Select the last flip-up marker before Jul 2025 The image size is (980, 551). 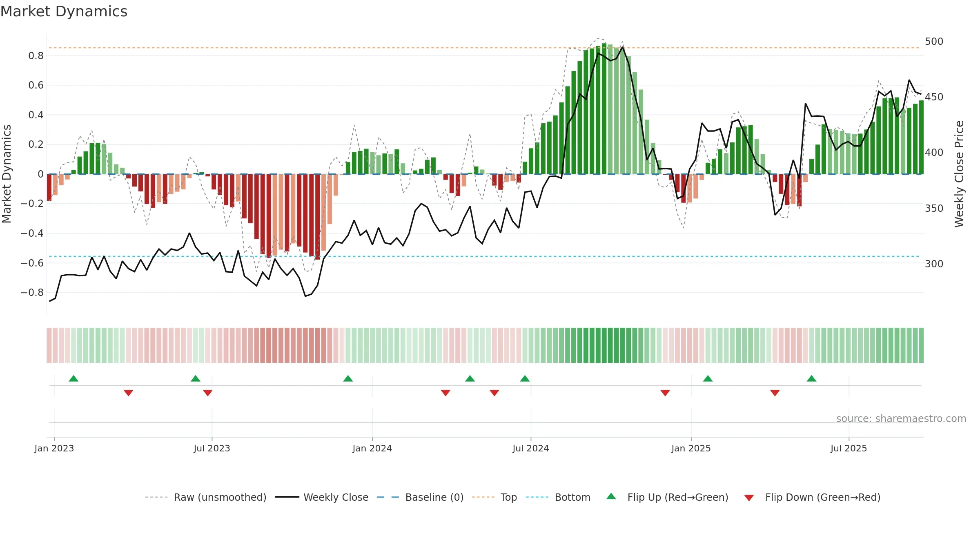811,378
